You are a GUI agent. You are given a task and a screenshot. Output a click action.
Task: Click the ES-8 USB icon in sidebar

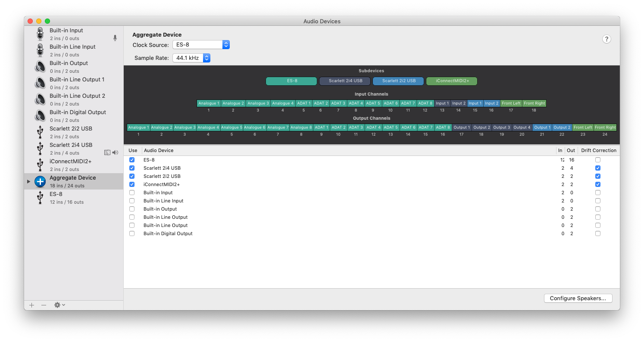(x=40, y=198)
